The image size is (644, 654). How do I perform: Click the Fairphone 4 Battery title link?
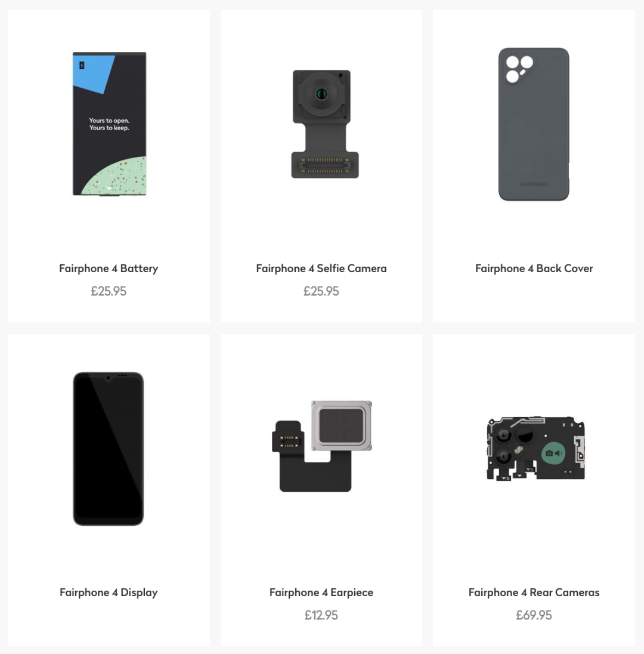coord(109,268)
